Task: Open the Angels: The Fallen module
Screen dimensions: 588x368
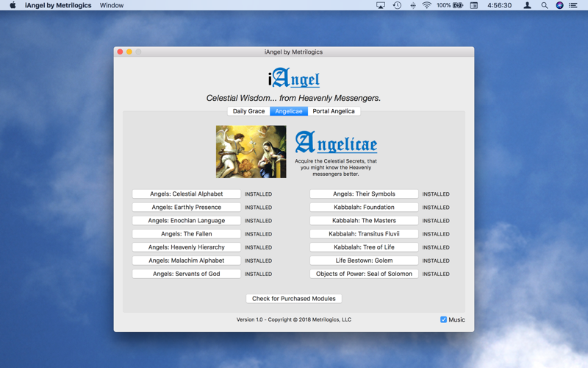Action: pos(187,234)
